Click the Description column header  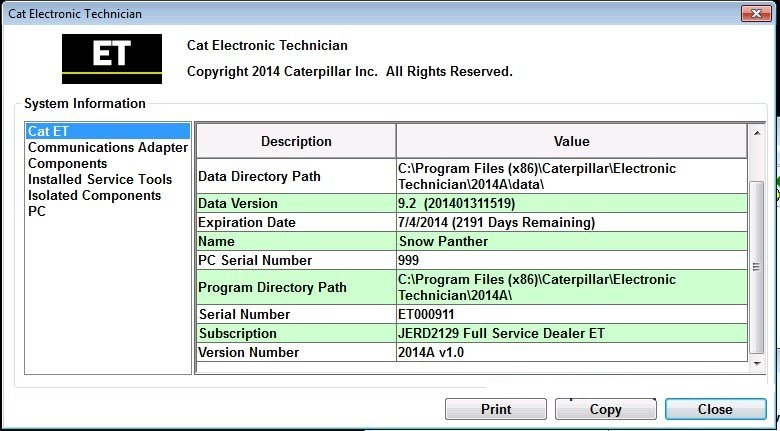[296, 141]
